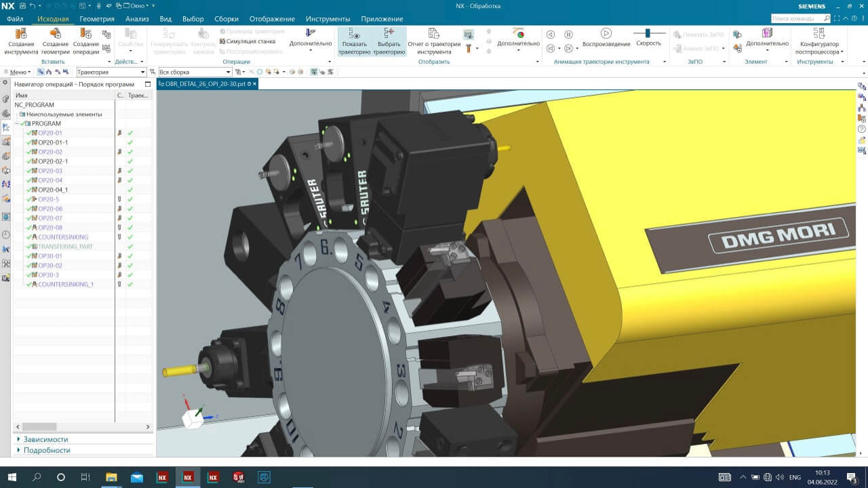This screenshot has height=488, width=868.
Task: Open the Геометрия ribbon tab
Action: pyautogui.click(x=97, y=19)
